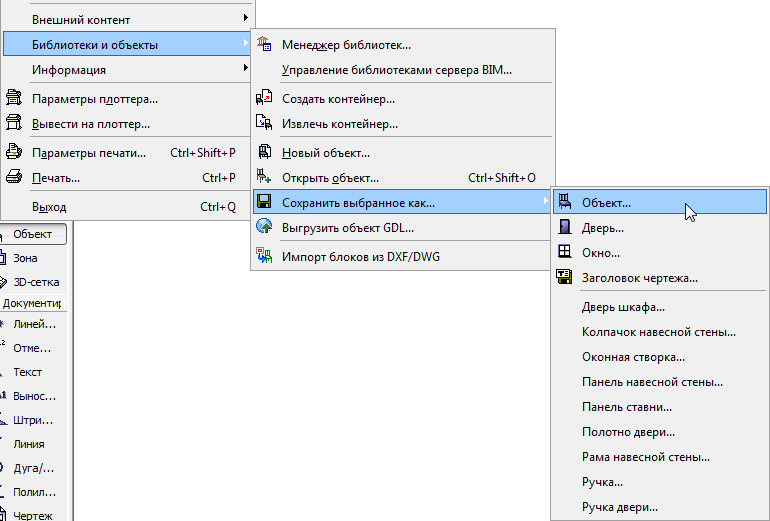This screenshot has width=770, height=521.
Task: Click the Извлечь контейнер icon
Action: pyautogui.click(x=264, y=123)
